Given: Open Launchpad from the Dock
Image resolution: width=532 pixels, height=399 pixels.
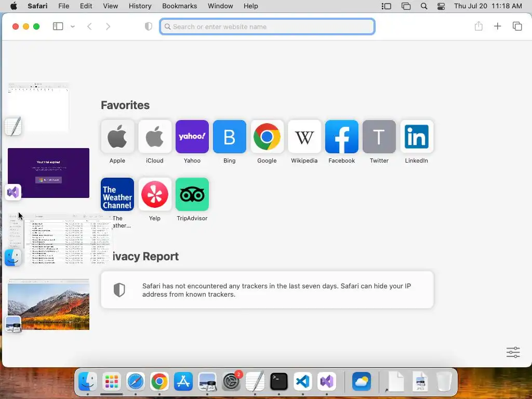Looking at the screenshot, I should 111,381.
